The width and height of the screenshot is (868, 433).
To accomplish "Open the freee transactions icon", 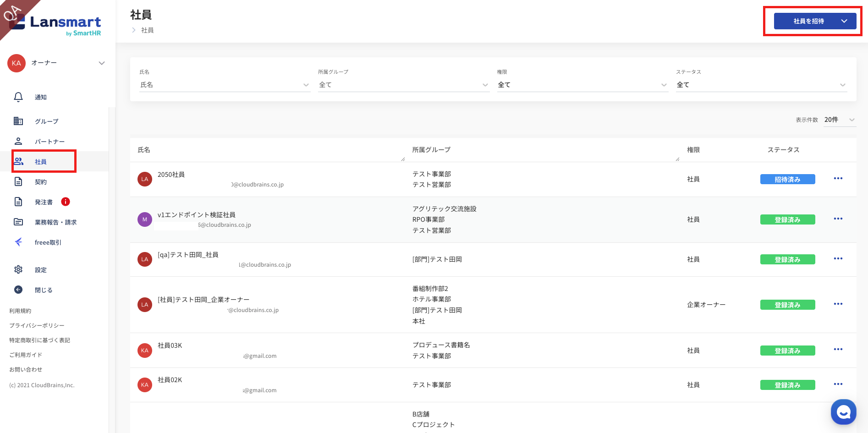I will (x=18, y=242).
